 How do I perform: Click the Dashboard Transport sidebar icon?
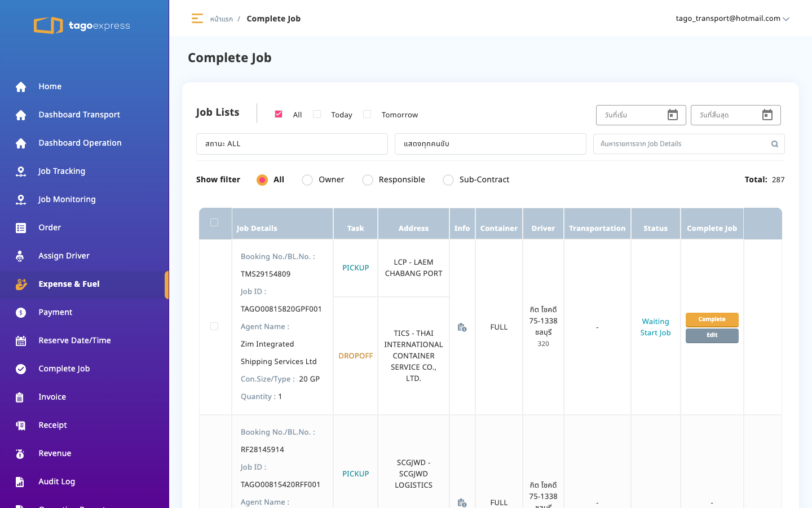coord(21,115)
